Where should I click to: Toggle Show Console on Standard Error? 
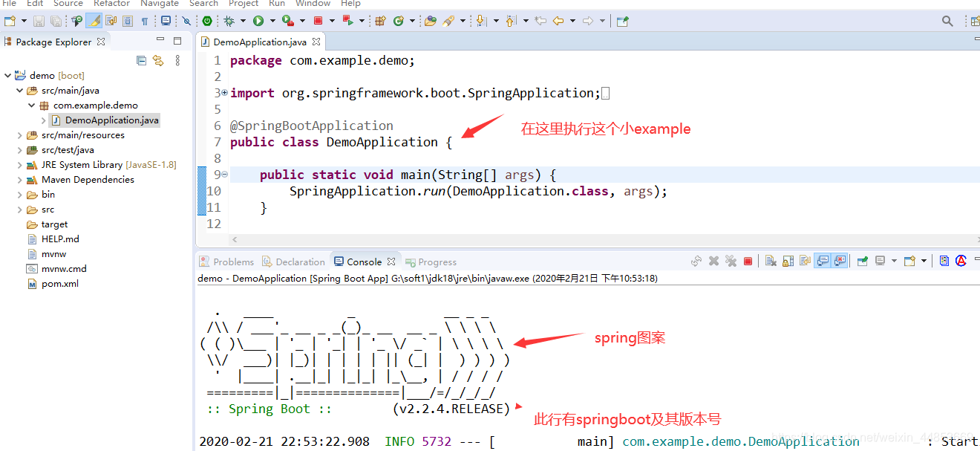coord(840,261)
